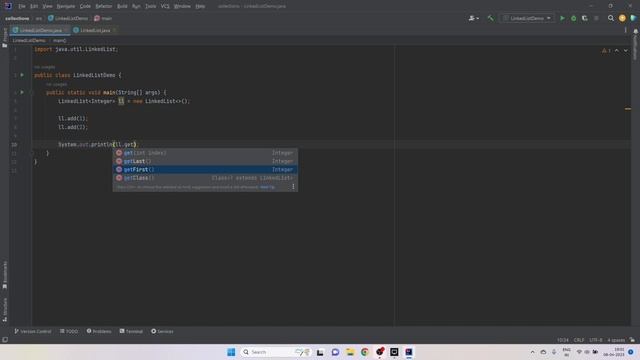This screenshot has height=360, width=640.
Task: Open the VCS menu
Action: (165, 6)
